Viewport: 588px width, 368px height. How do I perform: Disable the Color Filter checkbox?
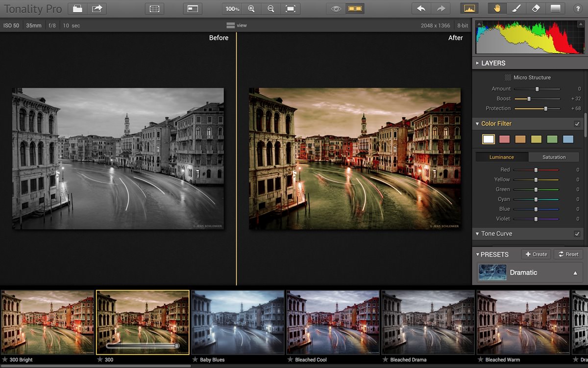click(x=577, y=124)
